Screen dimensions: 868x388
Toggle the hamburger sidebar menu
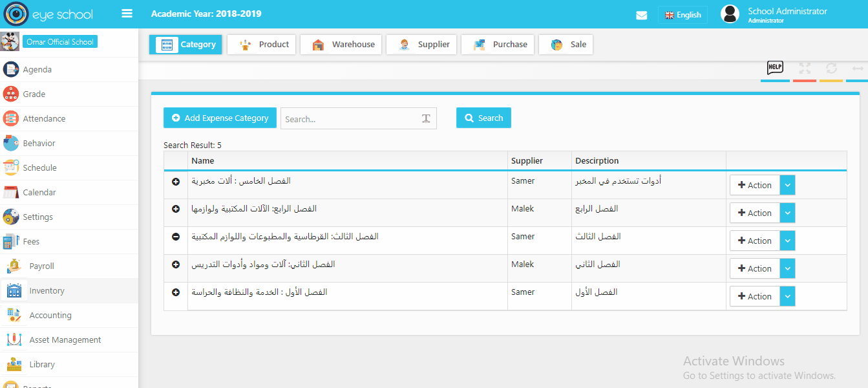click(x=127, y=14)
